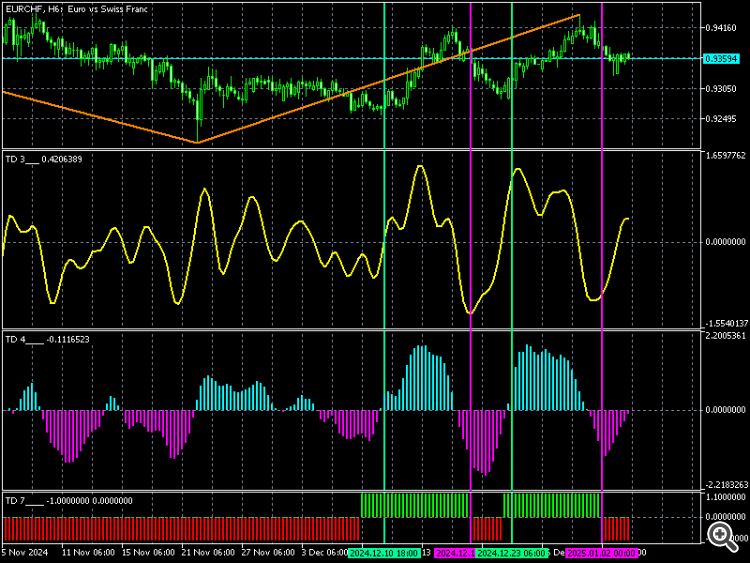Click the 21 Nov 06:00 time axis label

point(208,552)
